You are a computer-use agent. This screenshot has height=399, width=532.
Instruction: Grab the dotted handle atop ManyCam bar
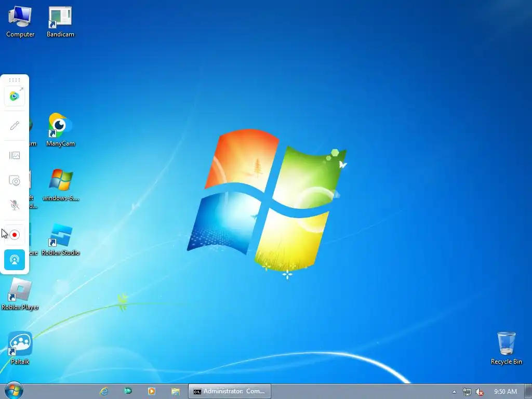(14, 80)
